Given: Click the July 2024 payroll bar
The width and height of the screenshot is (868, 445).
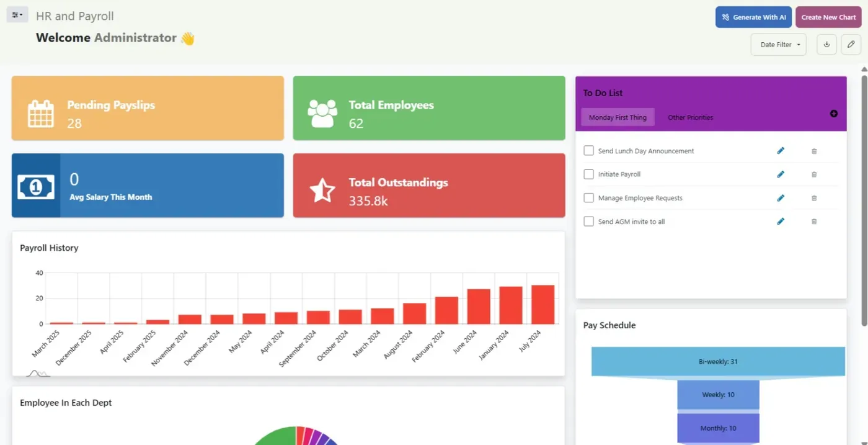Looking at the screenshot, I should [542, 305].
